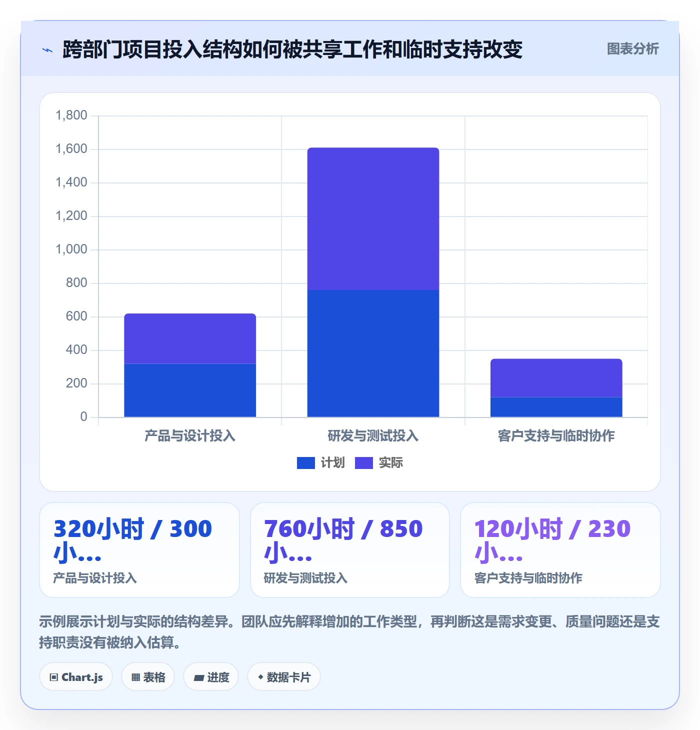
Task: Click the 客户支持与临时协作 axis label
Action: click(556, 436)
